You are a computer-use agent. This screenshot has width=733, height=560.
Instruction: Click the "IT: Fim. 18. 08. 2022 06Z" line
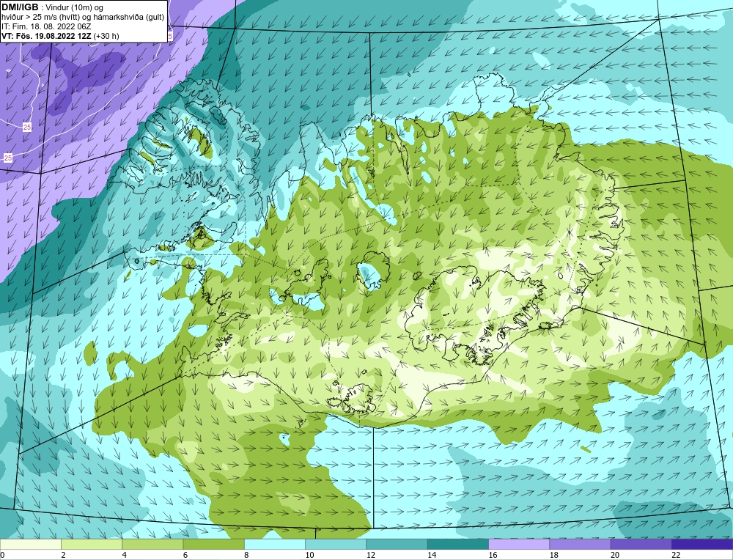point(46,26)
